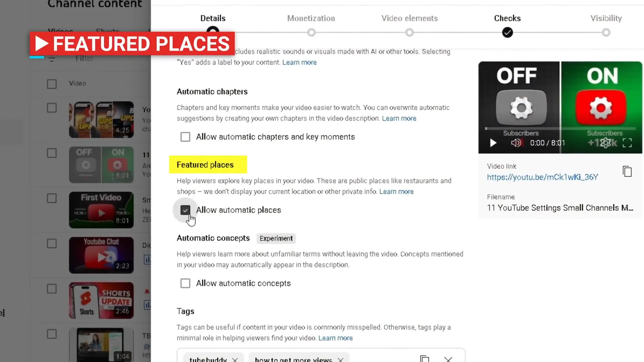The width and height of the screenshot is (644, 362).
Task: Disable Allow automatic places
Action: click(x=185, y=210)
